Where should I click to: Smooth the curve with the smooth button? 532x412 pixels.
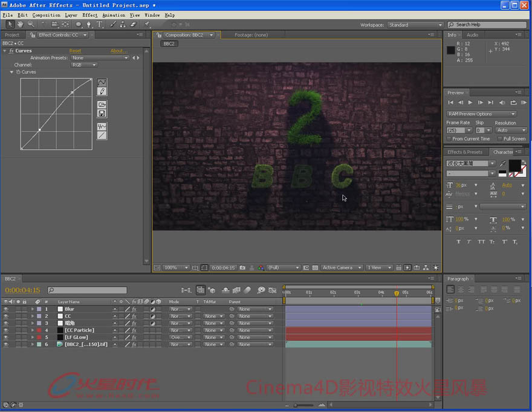(x=102, y=126)
